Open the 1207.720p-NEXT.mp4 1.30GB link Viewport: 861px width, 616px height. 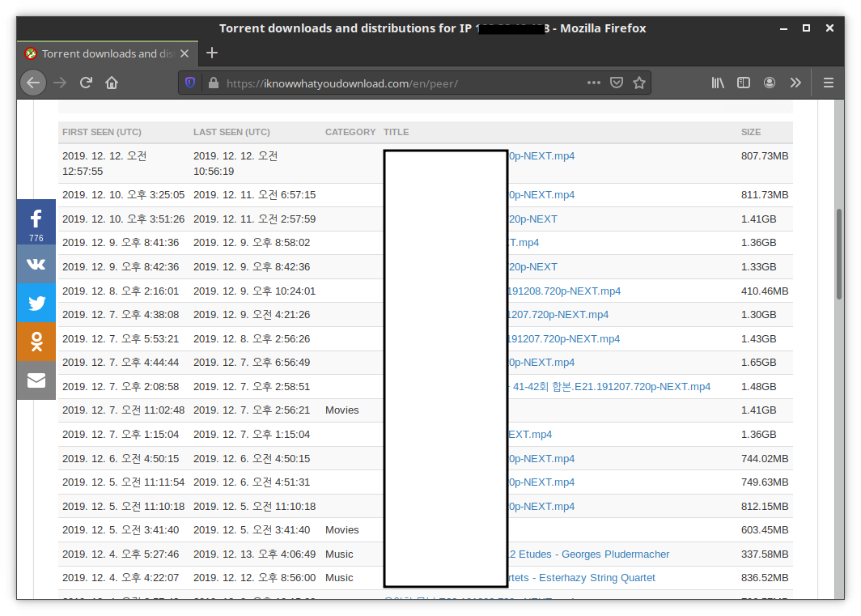(x=558, y=315)
